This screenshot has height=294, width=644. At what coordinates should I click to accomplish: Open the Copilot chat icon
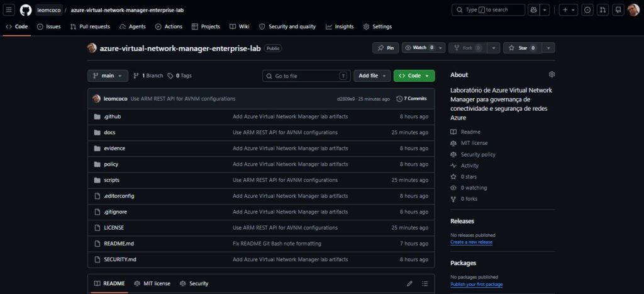pos(534,10)
